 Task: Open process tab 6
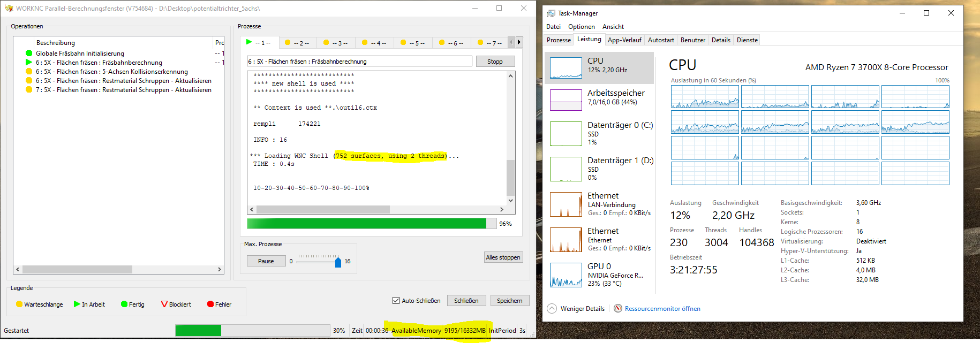[452, 43]
